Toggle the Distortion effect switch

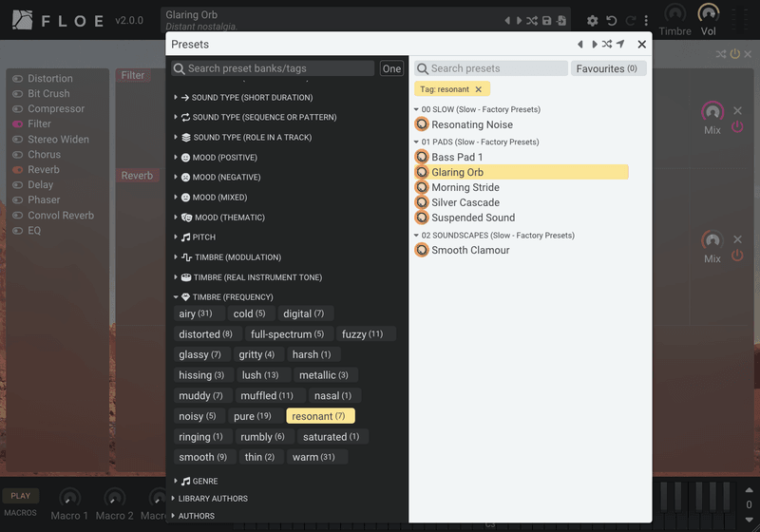(x=18, y=79)
